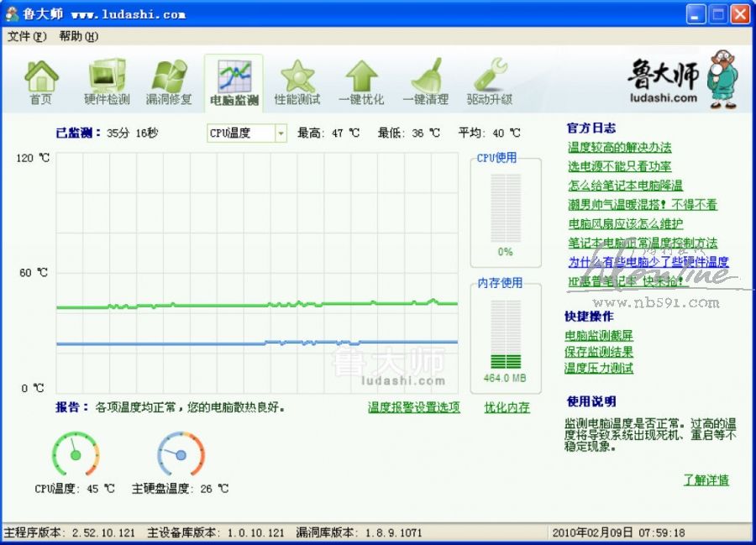The width and height of the screenshot is (756, 545).
Task: Click the CPU temperature gauge dial
Action: (x=76, y=453)
